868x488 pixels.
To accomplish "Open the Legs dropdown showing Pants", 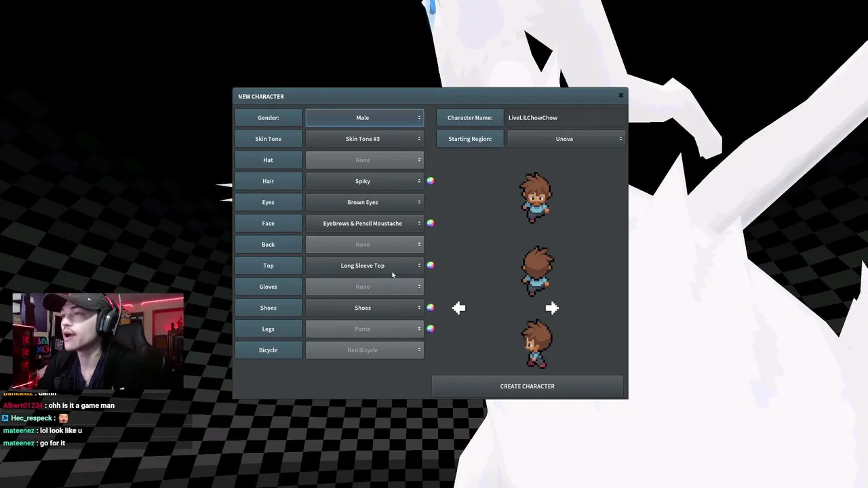I will pyautogui.click(x=365, y=329).
